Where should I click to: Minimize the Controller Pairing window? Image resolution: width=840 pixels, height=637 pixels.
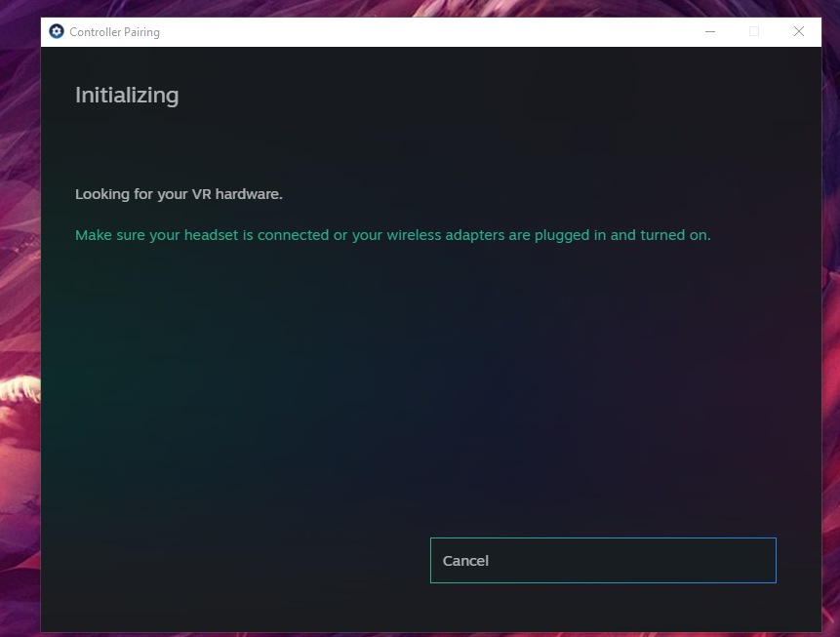[710, 31]
